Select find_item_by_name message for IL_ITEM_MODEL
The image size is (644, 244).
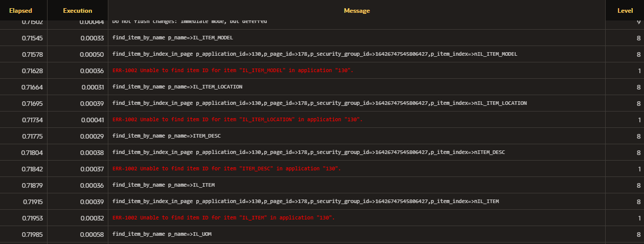click(x=172, y=38)
